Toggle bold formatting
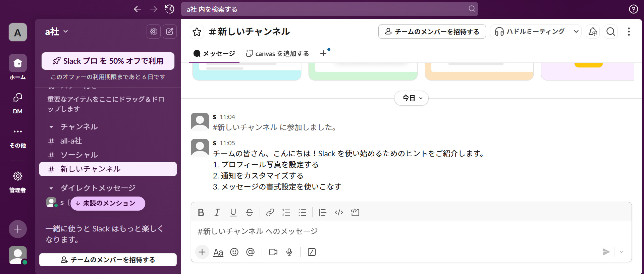The image size is (644, 274). (x=201, y=212)
